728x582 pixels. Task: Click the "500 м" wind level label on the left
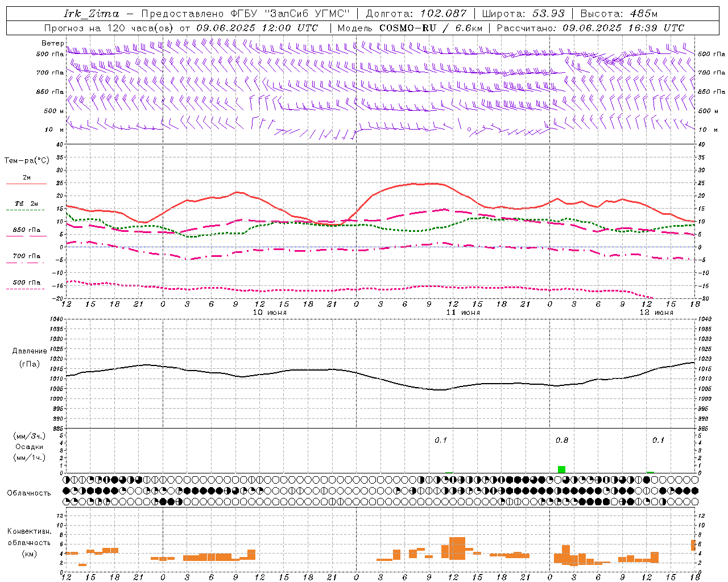click(x=54, y=111)
